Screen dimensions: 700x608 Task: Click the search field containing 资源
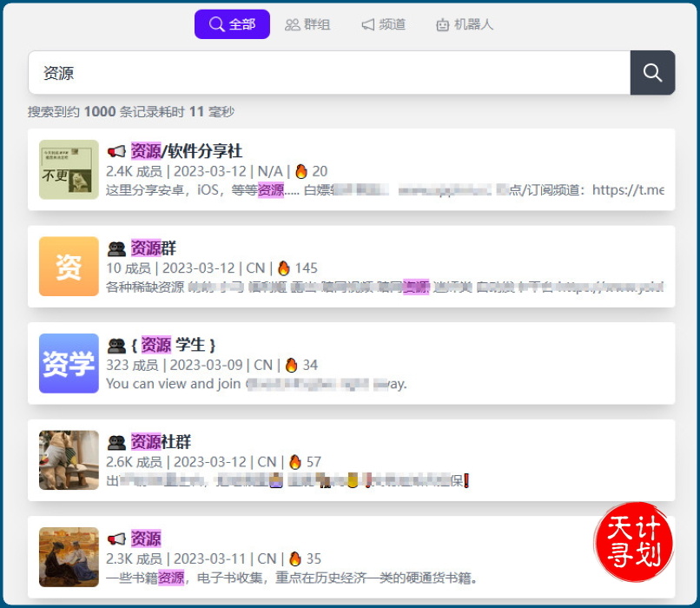(328, 73)
